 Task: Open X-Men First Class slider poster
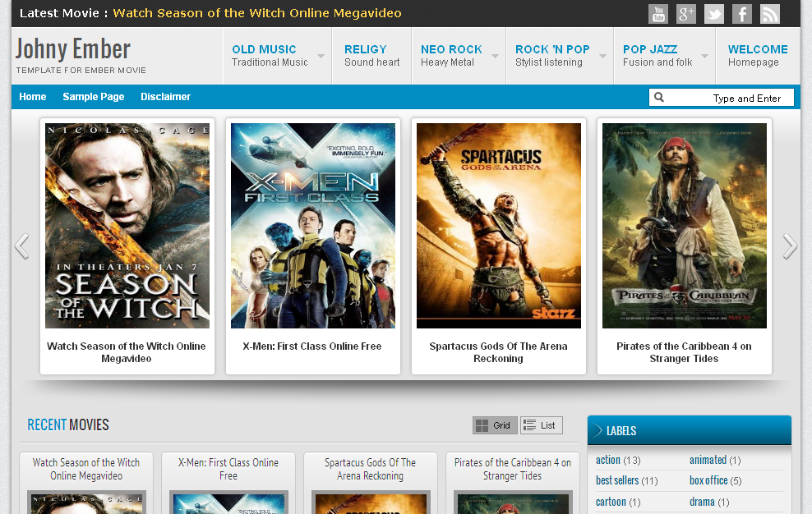click(313, 226)
